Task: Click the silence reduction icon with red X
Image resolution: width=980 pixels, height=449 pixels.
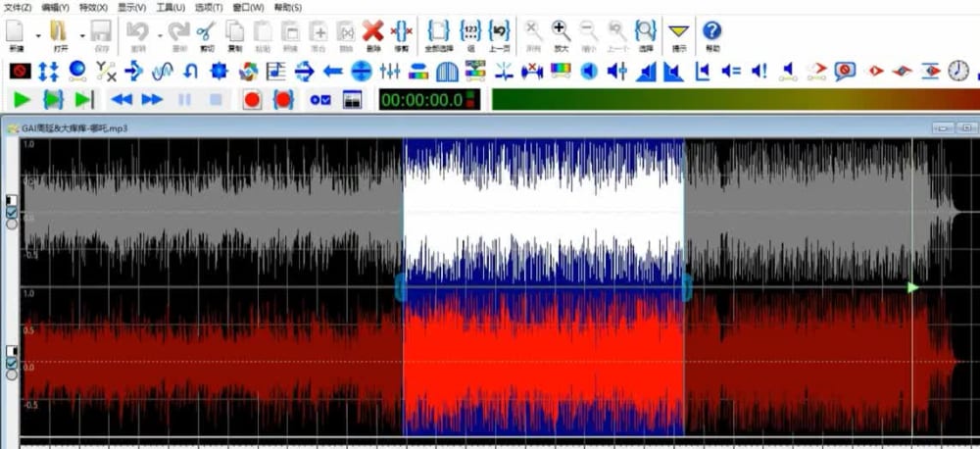Action: pyautogui.click(x=532, y=71)
